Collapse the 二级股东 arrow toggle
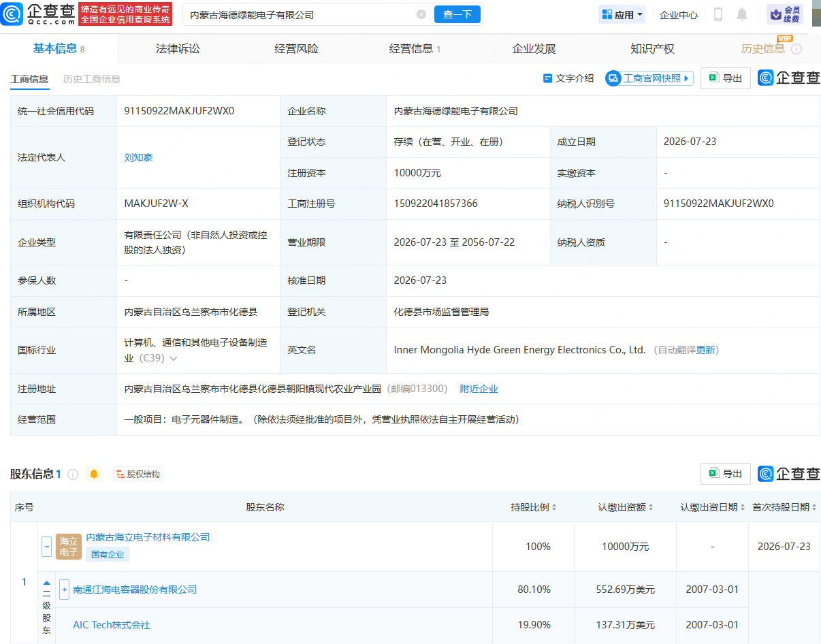The image size is (821, 644). point(47,583)
